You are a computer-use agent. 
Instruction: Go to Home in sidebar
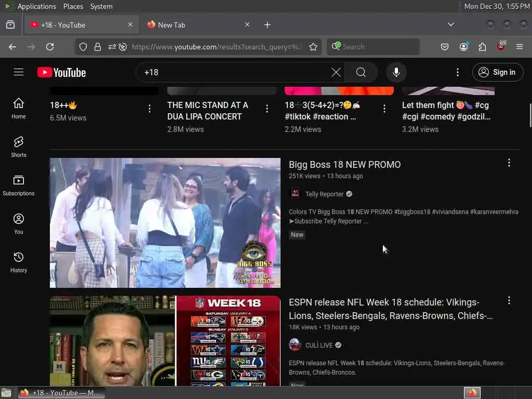pos(19,109)
